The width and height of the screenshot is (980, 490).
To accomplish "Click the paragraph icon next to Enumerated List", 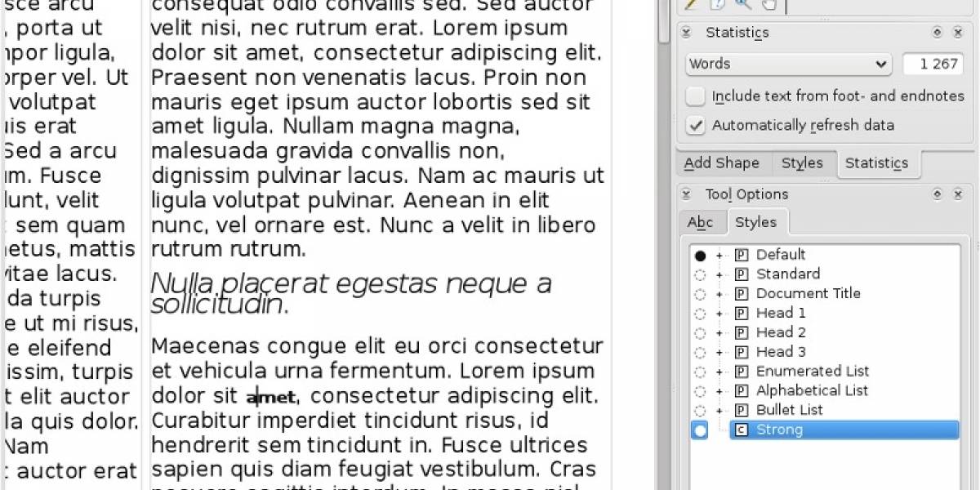I will pos(742,372).
